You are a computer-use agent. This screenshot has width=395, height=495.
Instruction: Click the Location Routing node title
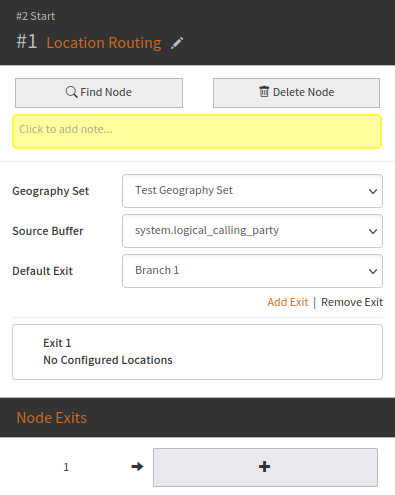[x=104, y=43]
